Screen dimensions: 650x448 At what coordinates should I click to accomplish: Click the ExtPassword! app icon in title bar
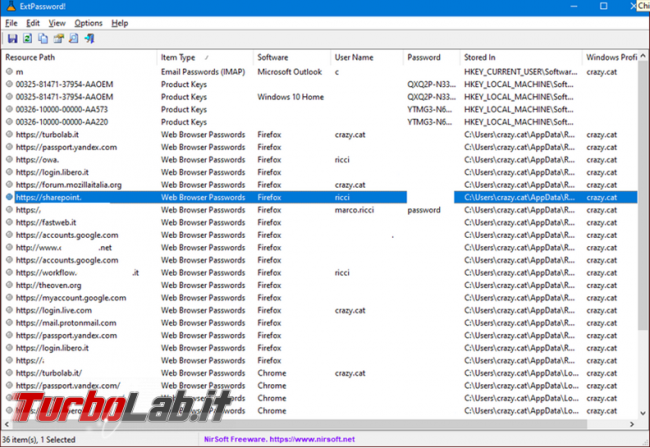pos(11,6)
